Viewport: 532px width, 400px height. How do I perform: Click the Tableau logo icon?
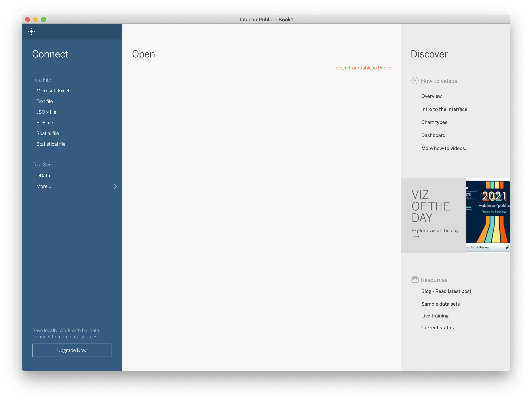pyautogui.click(x=31, y=31)
